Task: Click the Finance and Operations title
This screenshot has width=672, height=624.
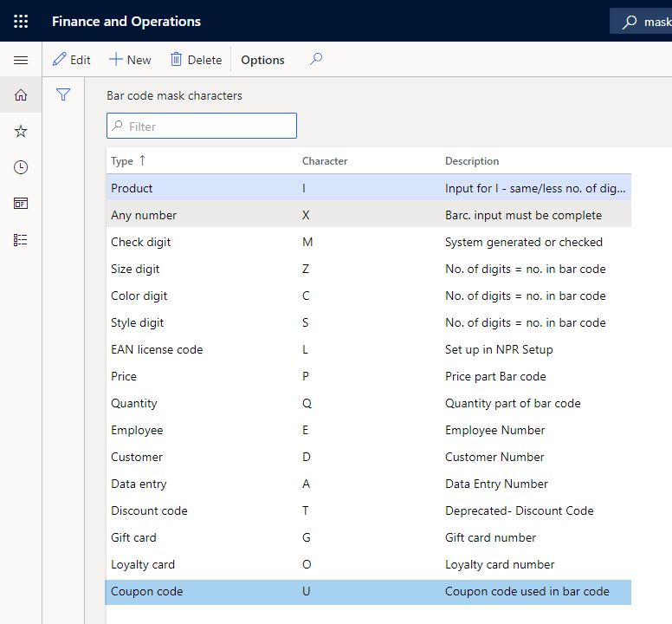Action: tap(126, 21)
